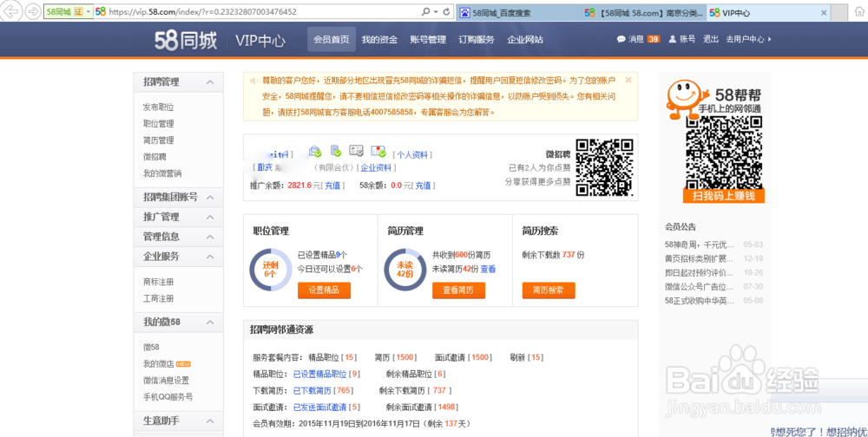
Task: Open the 我的资金 navigation tab
Action: 380,39
